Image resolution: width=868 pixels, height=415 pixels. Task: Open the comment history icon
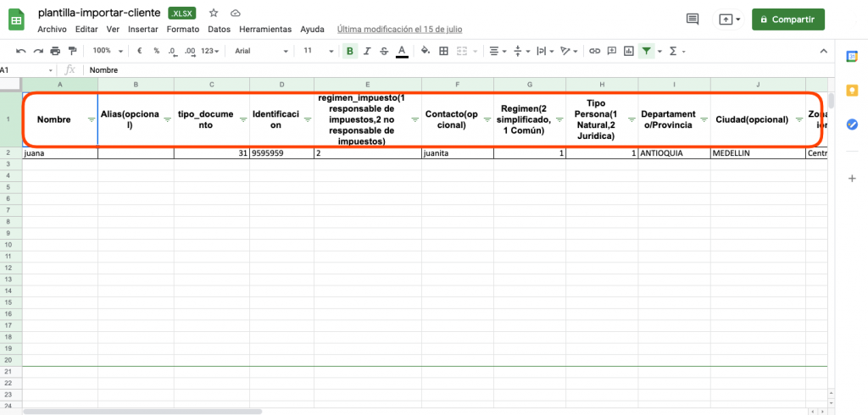coord(692,19)
